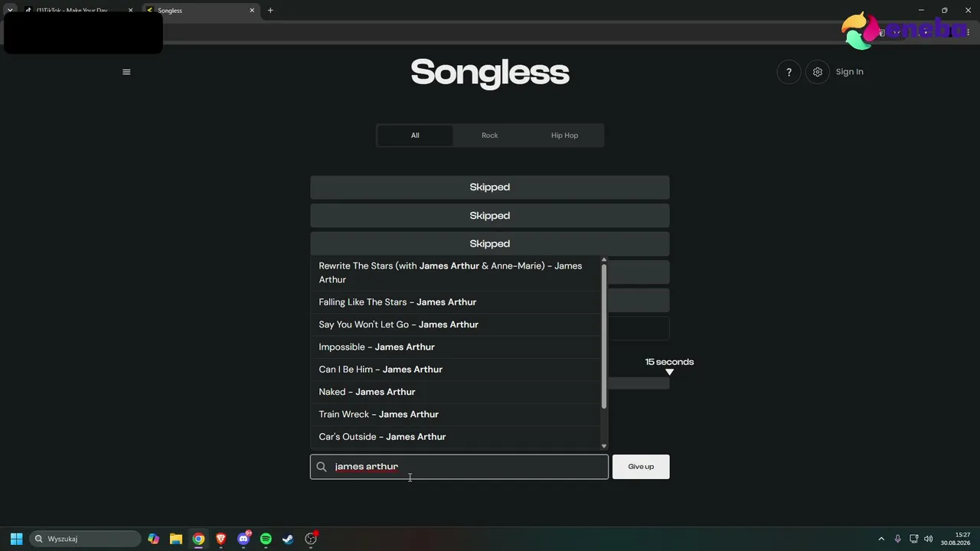Select Say You Won't Let Go suggestion
This screenshot has height=551, width=980.
pos(456,324)
